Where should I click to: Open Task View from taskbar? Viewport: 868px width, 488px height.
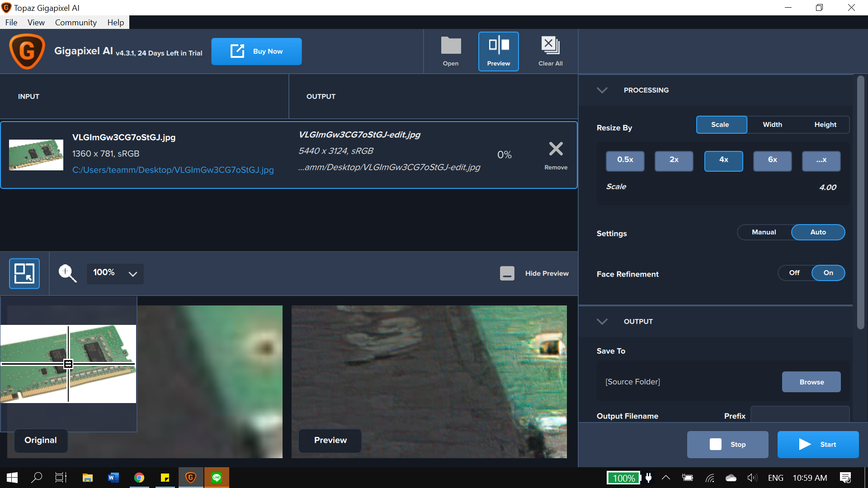61,478
